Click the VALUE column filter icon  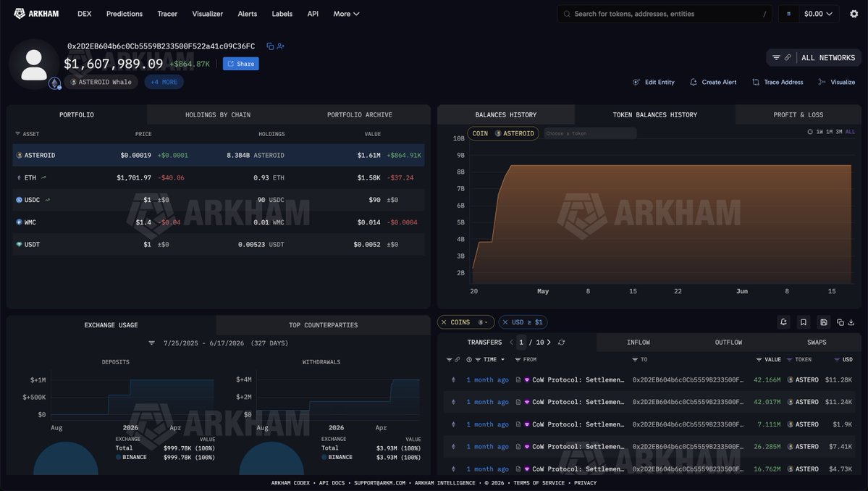[759, 360]
